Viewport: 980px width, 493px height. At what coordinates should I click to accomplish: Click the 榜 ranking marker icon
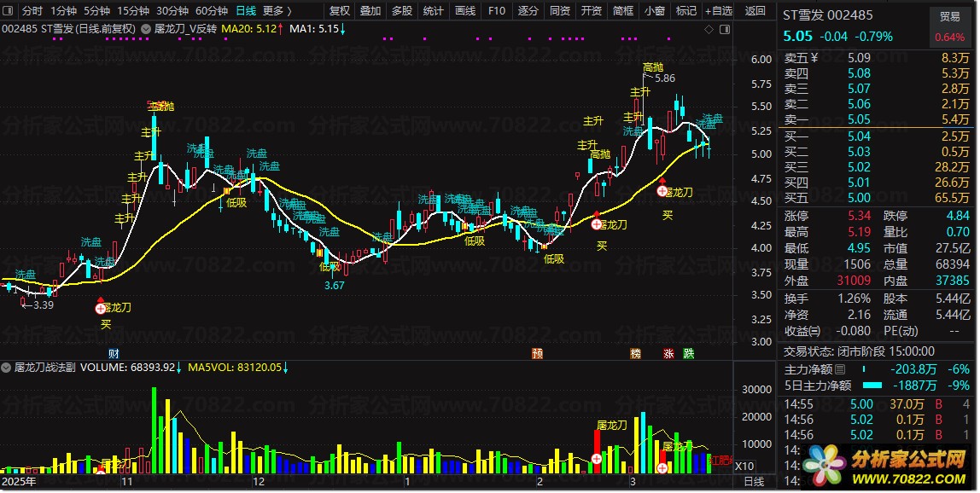pos(635,353)
